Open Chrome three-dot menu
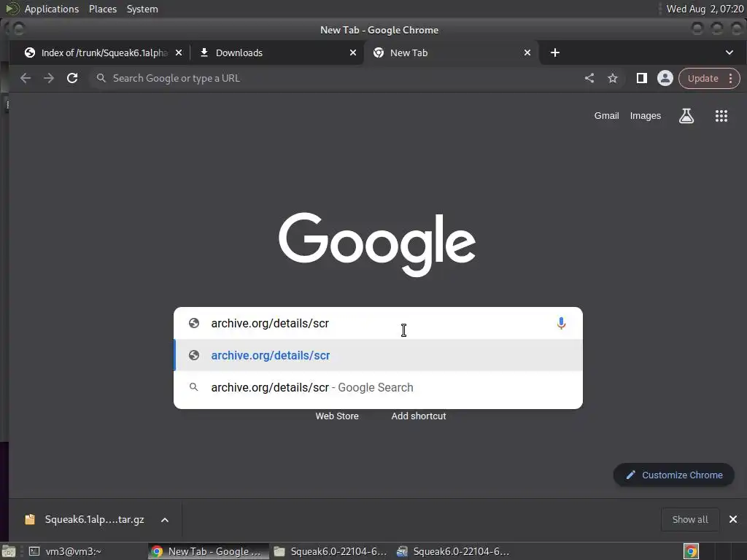Viewport: 747px width, 560px height. (x=730, y=79)
